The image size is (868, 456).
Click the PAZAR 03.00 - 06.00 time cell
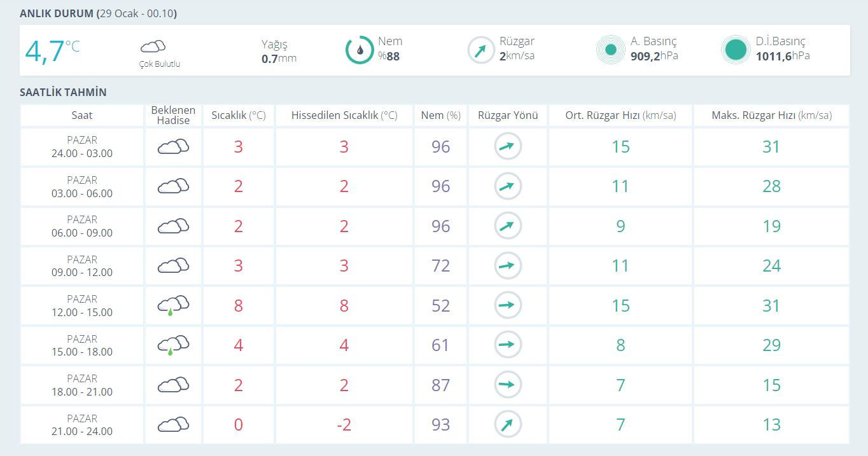[x=82, y=186]
